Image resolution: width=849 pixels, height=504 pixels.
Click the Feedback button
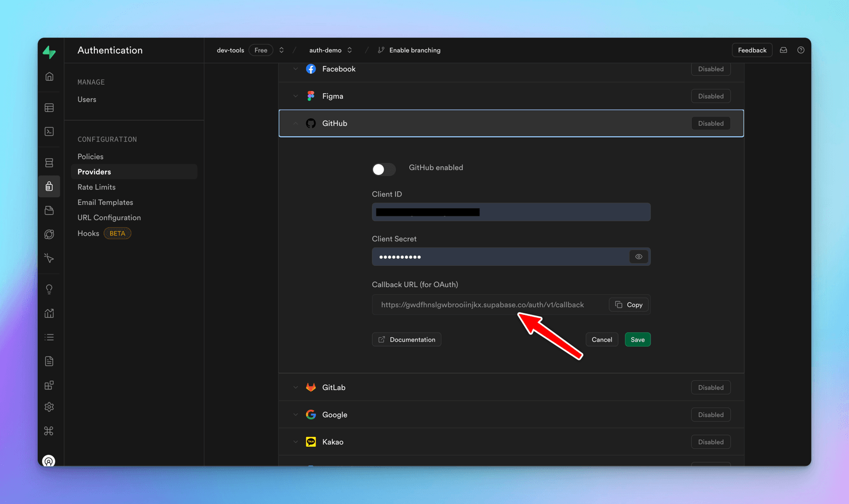coord(752,50)
